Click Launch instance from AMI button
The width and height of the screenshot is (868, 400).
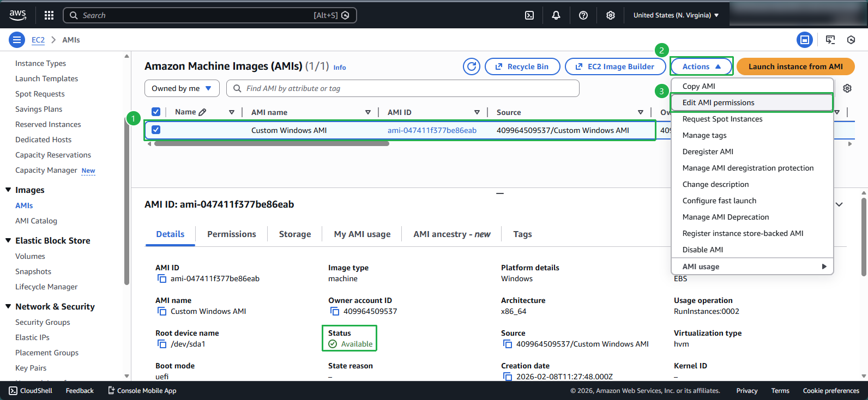(795, 66)
